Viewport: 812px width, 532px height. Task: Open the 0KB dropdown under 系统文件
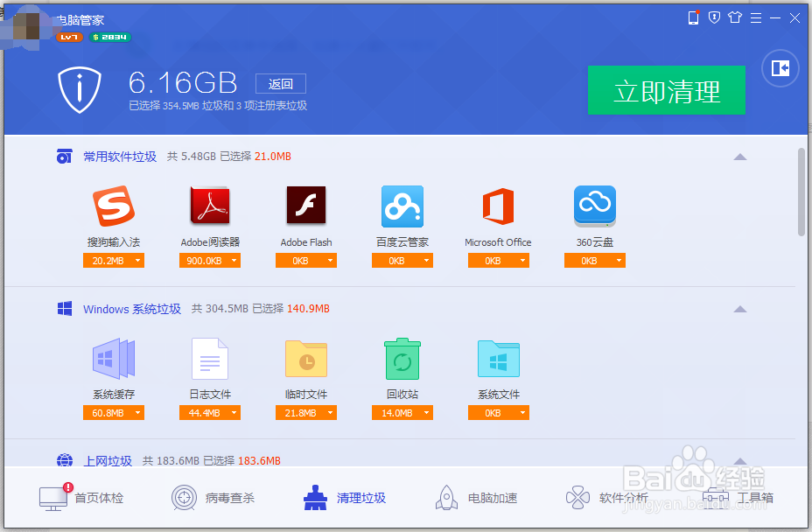499,413
